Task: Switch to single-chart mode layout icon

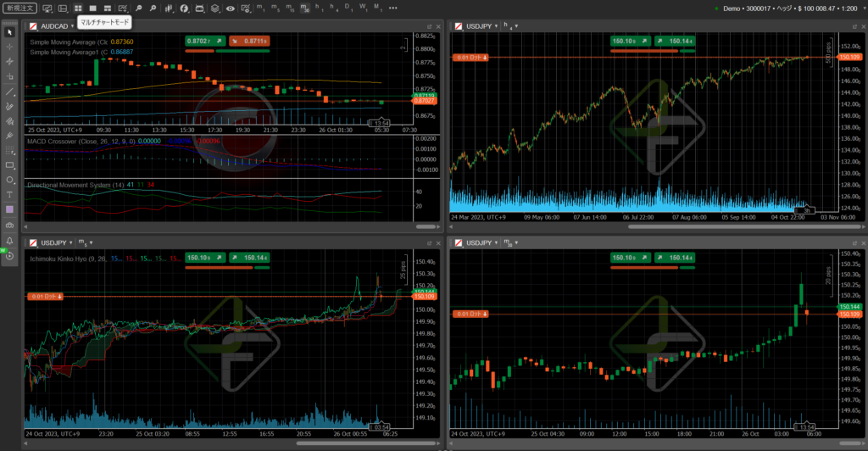Action: pyautogui.click(x=93, y=8)
